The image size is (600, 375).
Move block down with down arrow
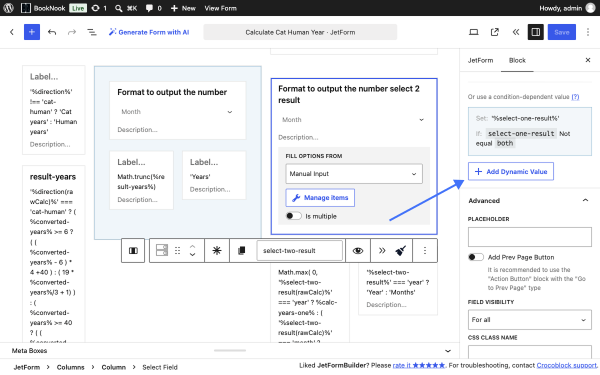[192, 255]
